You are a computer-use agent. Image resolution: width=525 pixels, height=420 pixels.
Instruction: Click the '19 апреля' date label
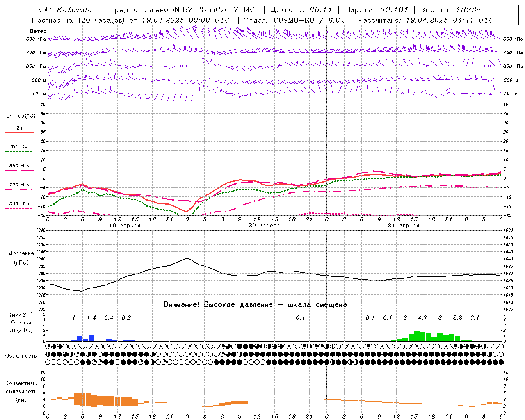(125, 226)
